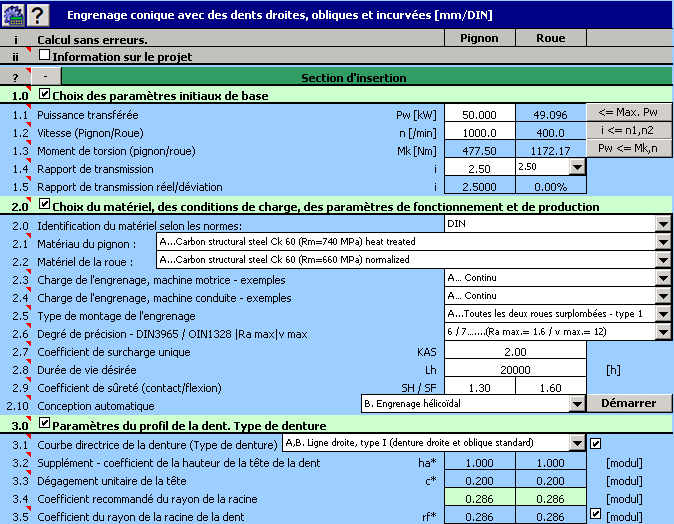Click recommended root radius pignon 0.286
This screenshot has height=524, width=674.
click(x=480, y=499)
